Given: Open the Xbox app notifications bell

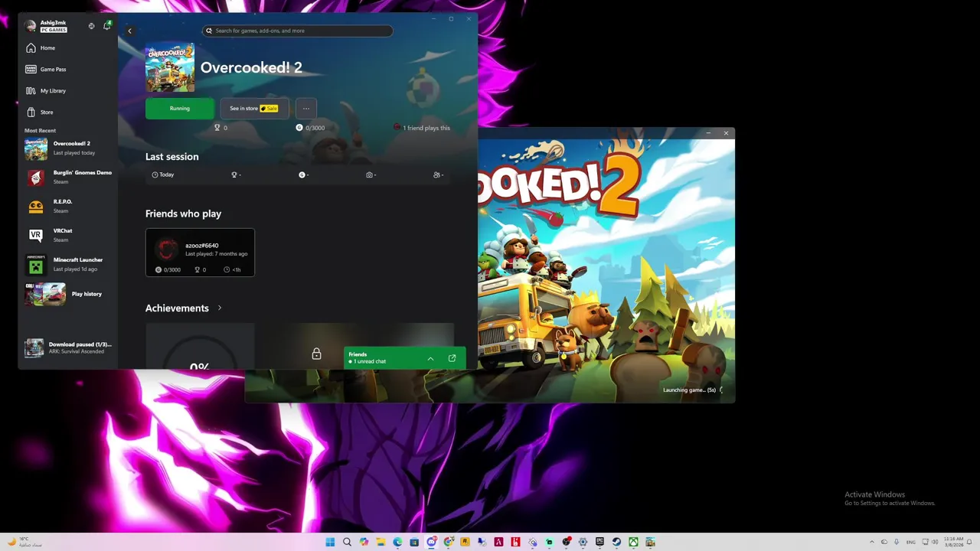Looking at the screenshot, I should 106,26.
